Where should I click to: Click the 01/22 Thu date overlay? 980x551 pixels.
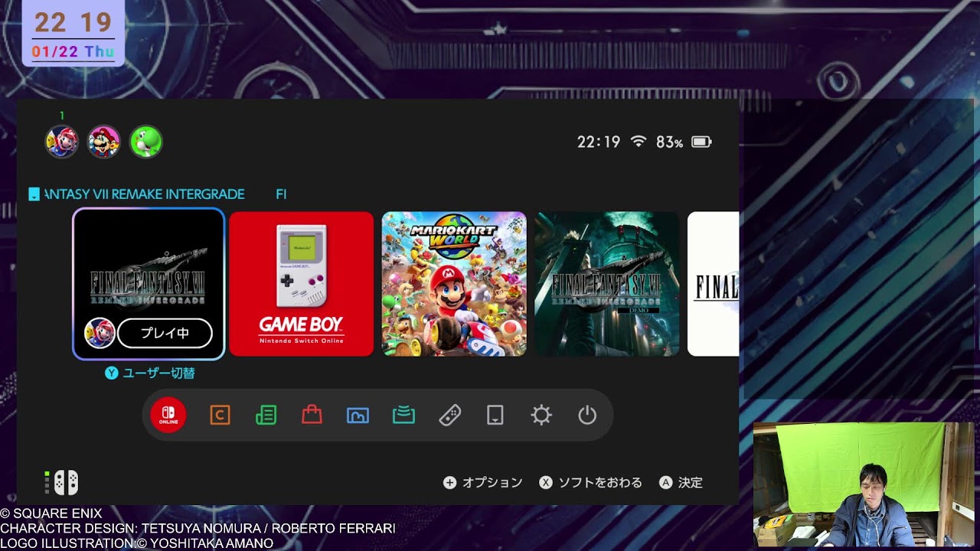point(73,51)
